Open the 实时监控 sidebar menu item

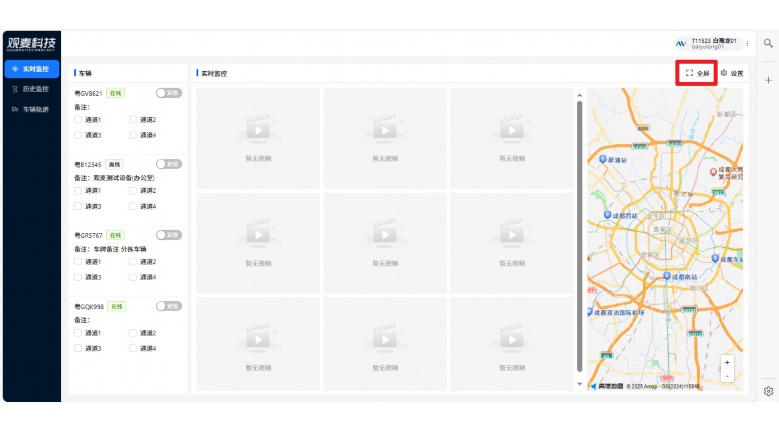[x=32, y=69]
